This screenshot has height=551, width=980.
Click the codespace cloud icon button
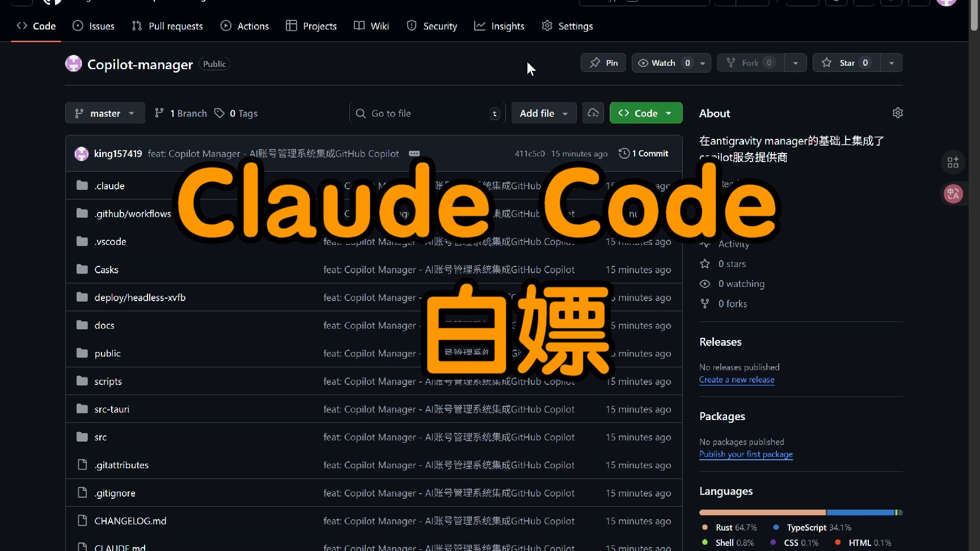[x=593, y=113]
